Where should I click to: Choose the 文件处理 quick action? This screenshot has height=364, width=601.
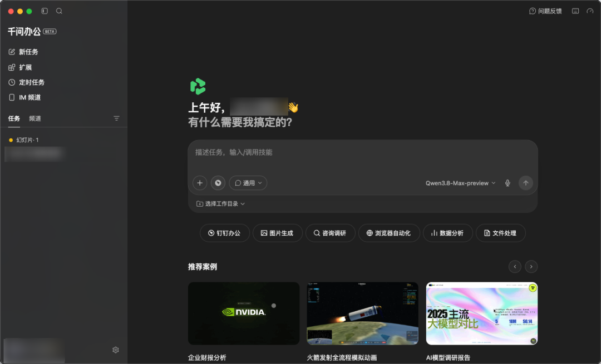click(501, 233)
